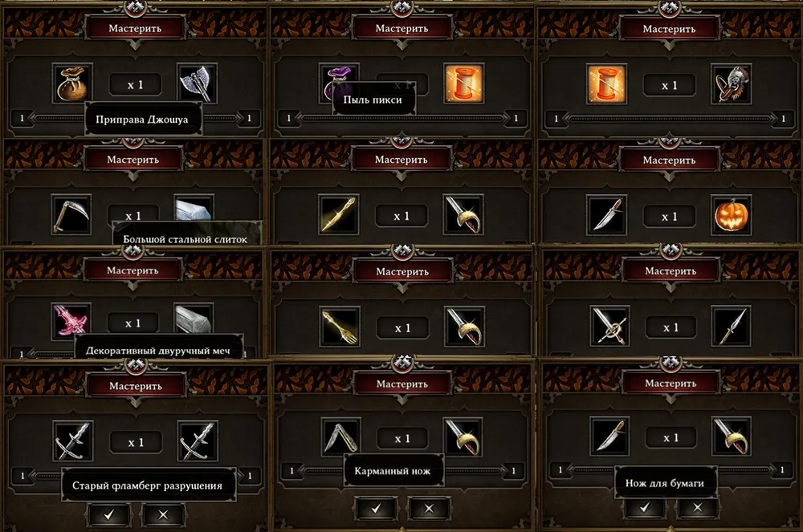Click Мастерить above the scythe recipe
The width and height of the screenshot is (803, 532).
pos(132,160)
